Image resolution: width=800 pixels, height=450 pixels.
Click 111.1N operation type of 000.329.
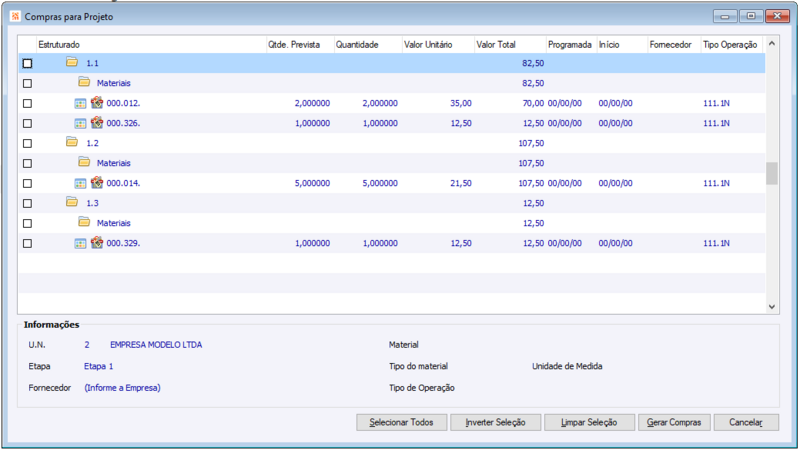[716, 243]
